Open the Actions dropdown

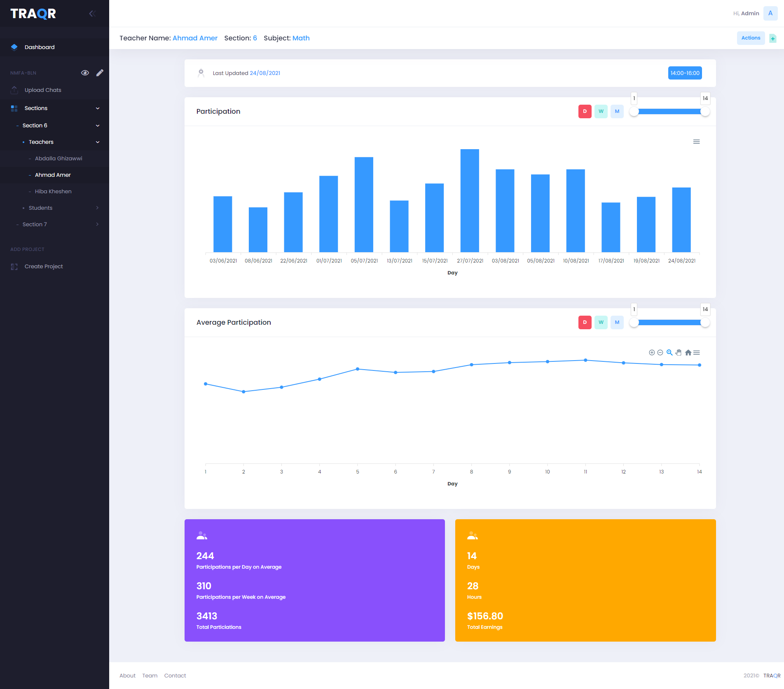pos(751,38)
